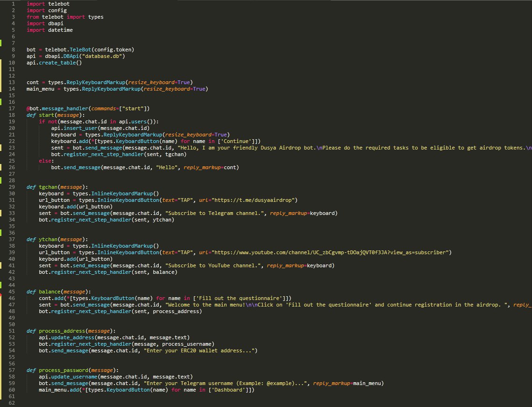532x407 pixels.
Task: Click 'Subscribe to Telegram channel.' string
Action: pyautogui.click(x=214, y=213)
